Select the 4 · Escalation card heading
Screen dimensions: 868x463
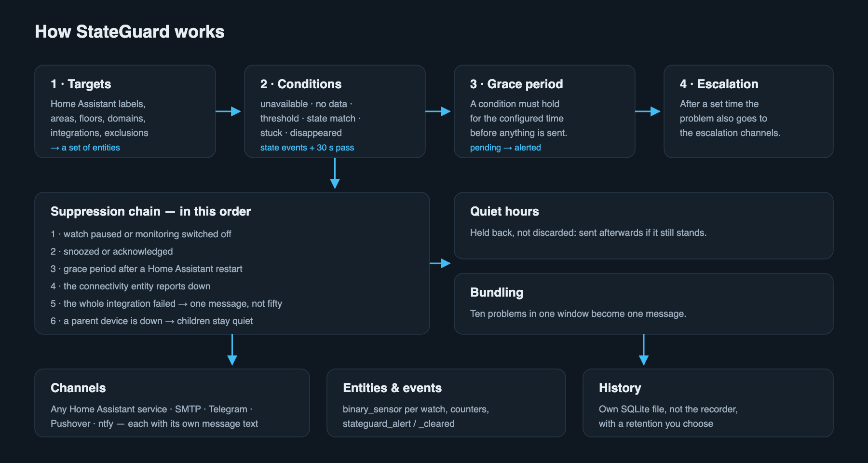[719, 84]
